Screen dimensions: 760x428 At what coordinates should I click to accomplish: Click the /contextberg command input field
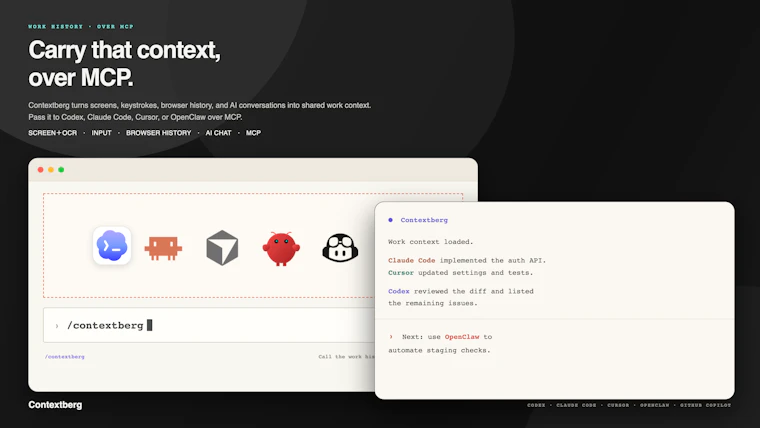(x=209, y=325)
